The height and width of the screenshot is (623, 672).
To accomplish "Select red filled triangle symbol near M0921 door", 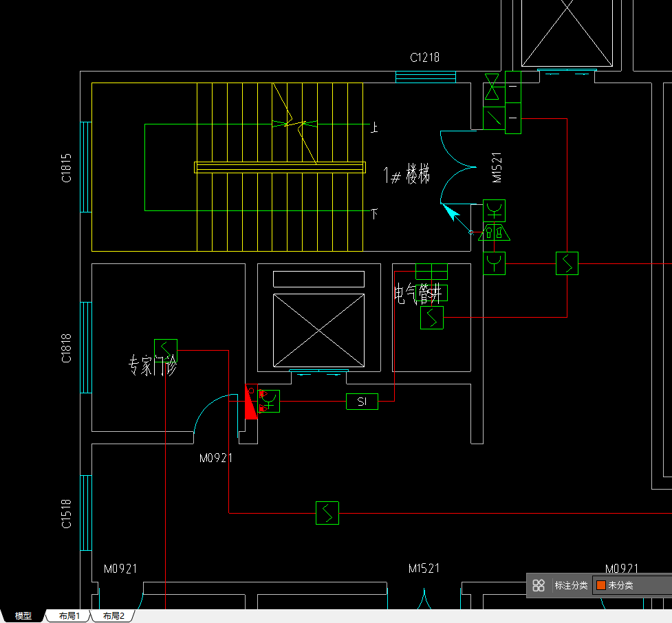I will (251, 402).
